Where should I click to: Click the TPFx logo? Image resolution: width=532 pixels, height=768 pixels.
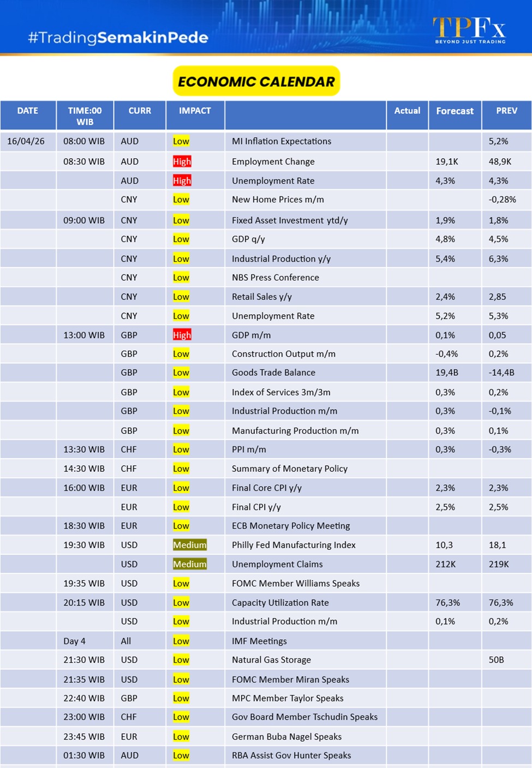[x=469, y=29]
